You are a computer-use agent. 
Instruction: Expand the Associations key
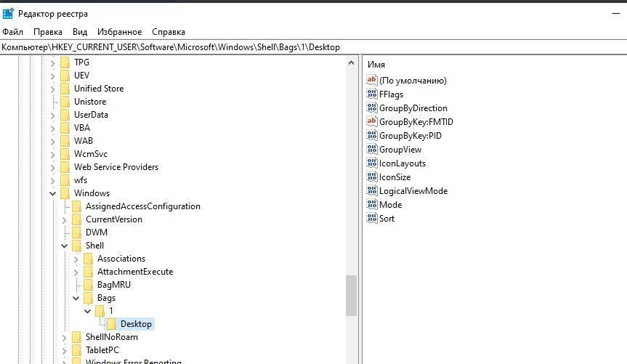76,259
